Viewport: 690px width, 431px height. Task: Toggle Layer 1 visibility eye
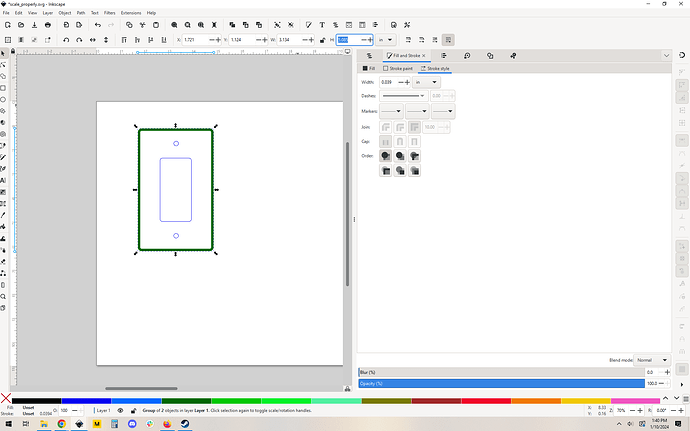tap(120, 410)
